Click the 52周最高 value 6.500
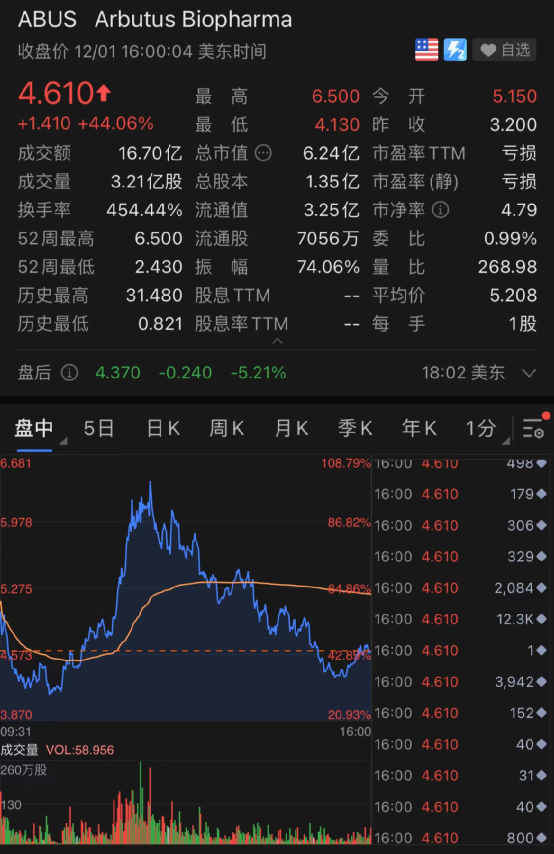Image resolution: width=554 pixels, height=854 pixels. (158, 238)
